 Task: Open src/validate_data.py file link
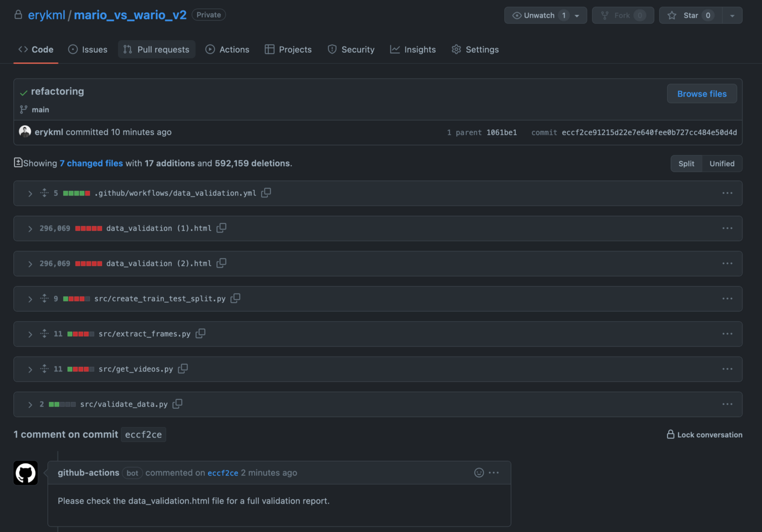tap(124, 404)
